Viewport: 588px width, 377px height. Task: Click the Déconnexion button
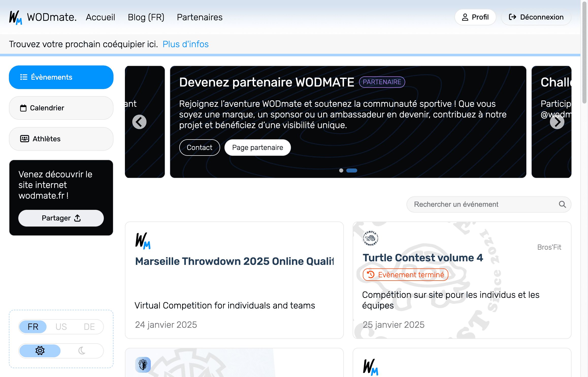(x=536, y=17)
